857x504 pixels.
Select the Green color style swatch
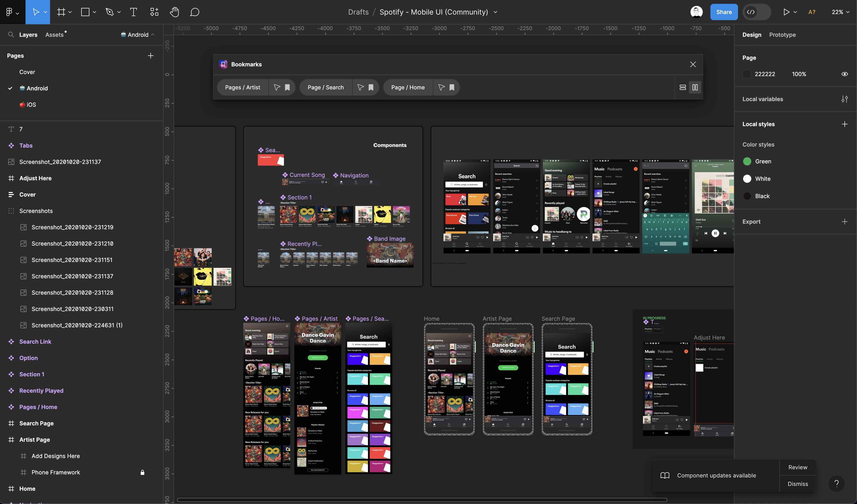pyautogui.click(x=747, y=161)
